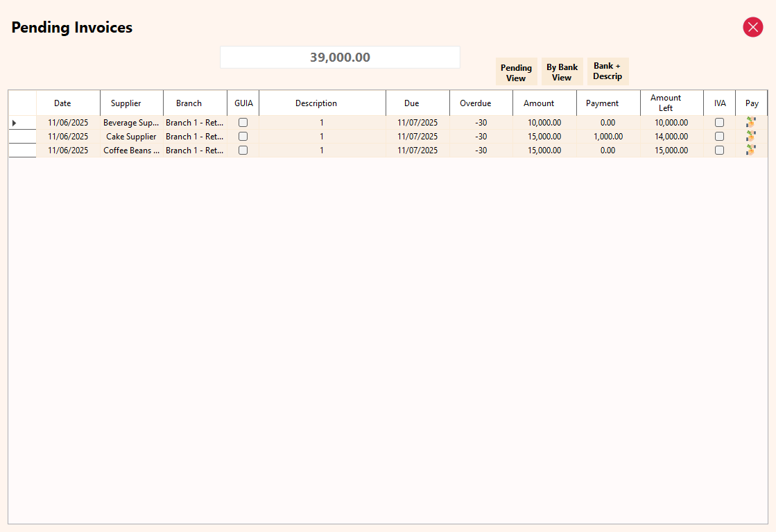Open the Bank + Descrip view
Screen dimensions: 776x532
(x=607, y=71)
